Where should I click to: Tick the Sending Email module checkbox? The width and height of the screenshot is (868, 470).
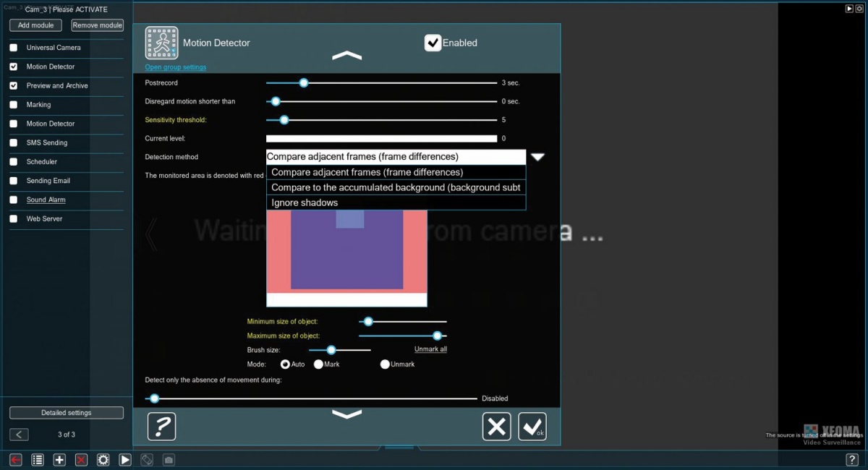[13, 181]
